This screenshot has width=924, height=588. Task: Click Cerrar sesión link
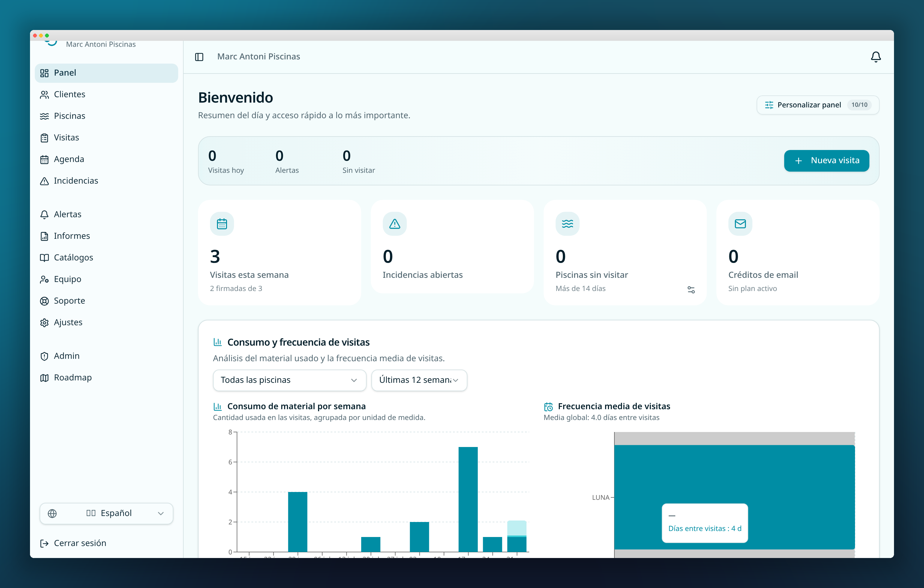[x=106, y=543]
